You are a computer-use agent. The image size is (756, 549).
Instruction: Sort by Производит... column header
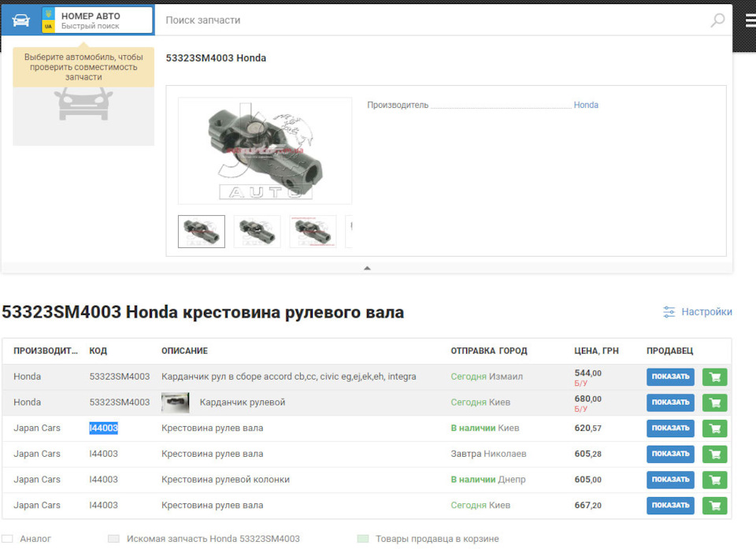tap(46, 351)
